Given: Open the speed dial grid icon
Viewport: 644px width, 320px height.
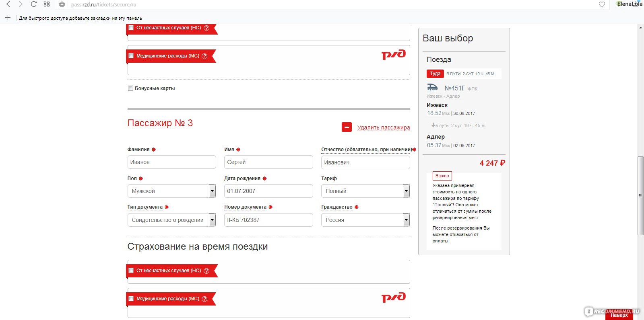Looking at the screenshot, I should (x=47, y=4).
